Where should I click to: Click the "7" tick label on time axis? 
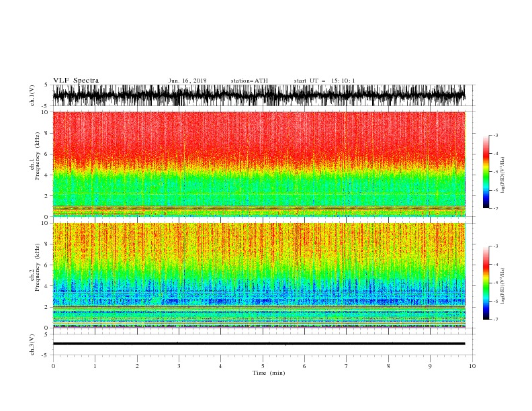347,366
